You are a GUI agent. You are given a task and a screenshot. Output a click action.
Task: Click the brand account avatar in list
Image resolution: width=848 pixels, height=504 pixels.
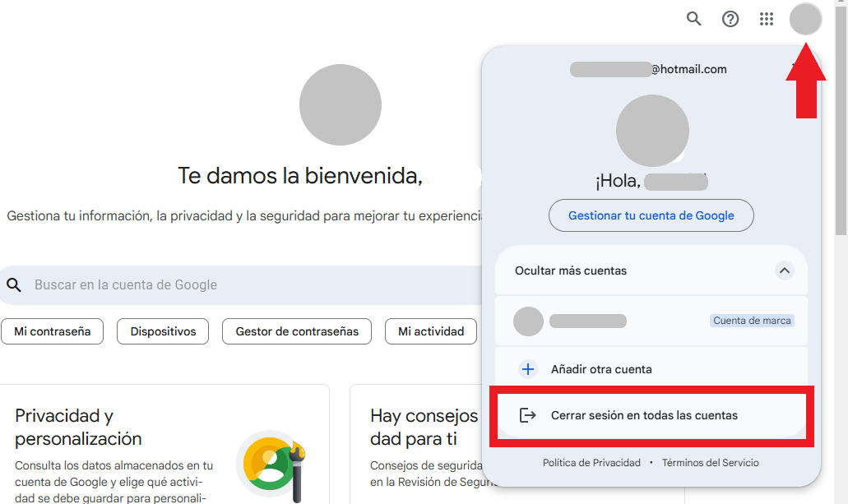click(x=528, y=321)
